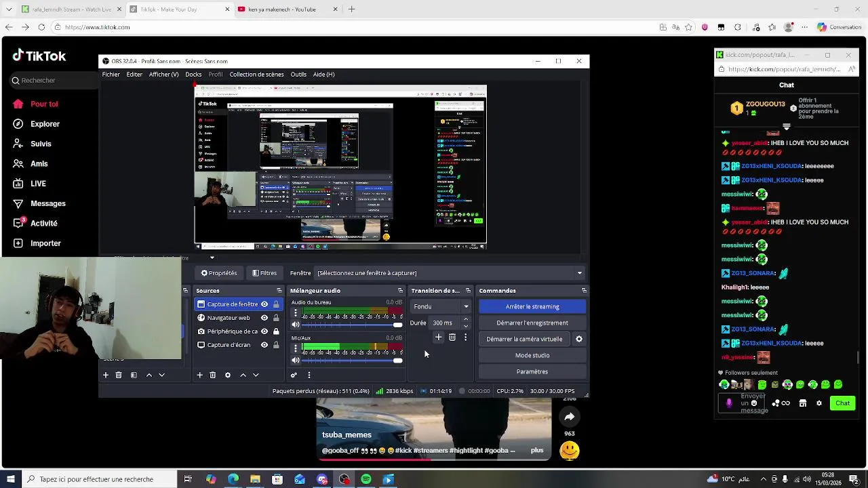
Task: Unlock the Capture de fenêtre source
Action: 276,304
